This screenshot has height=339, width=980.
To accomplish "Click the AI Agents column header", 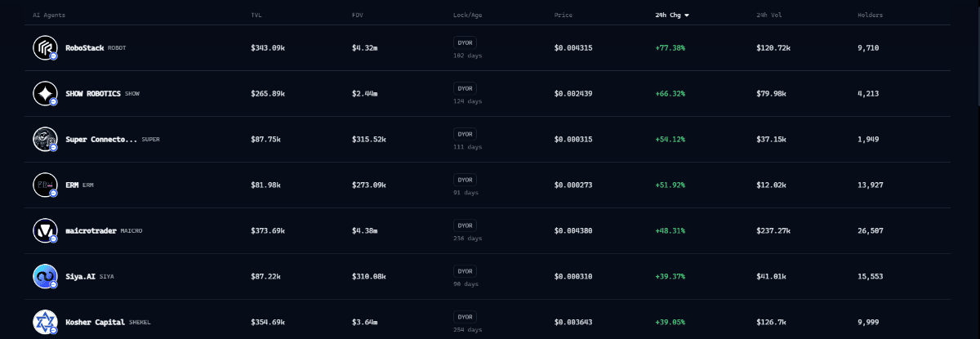I will click(49, 16).
